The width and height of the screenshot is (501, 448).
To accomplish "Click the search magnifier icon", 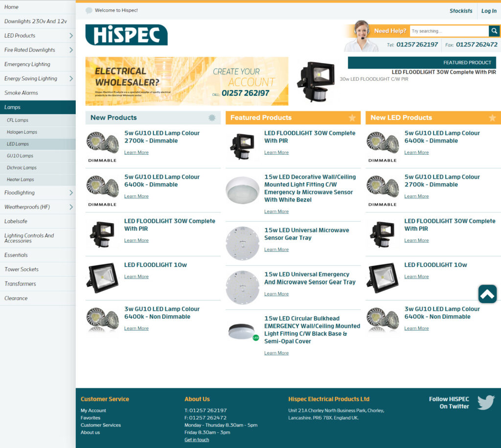I will coord(494,31).
